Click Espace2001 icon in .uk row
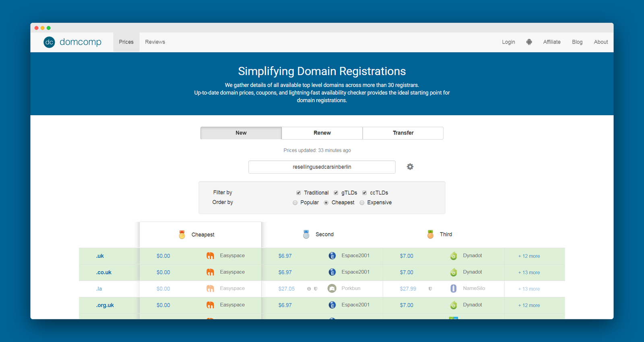 tap(332, 256)
